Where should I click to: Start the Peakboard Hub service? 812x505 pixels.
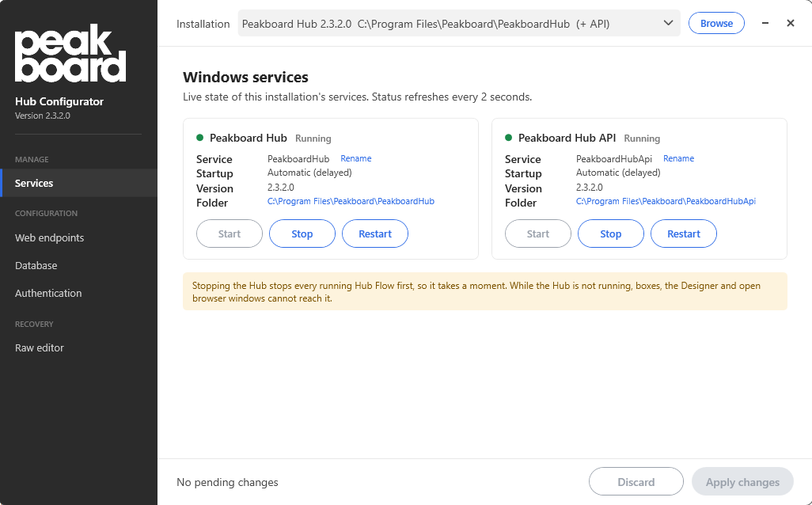pyautogui.click(x=230, y=234)
